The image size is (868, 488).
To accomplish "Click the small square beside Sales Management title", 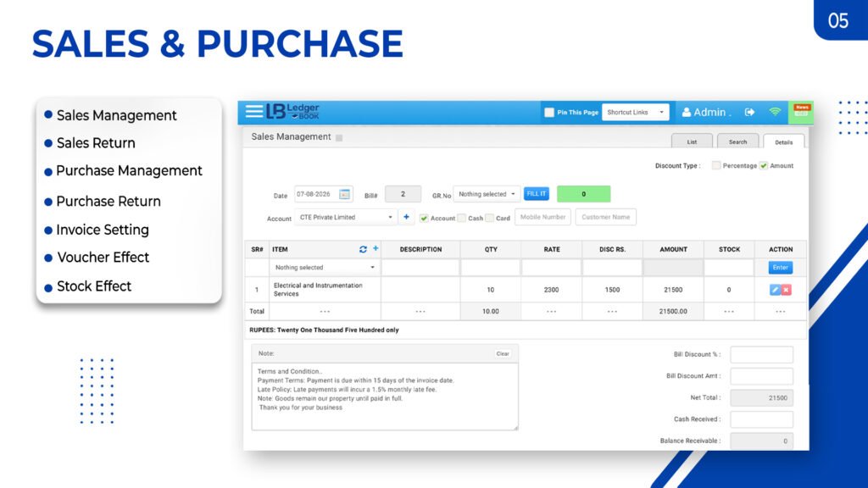I will click(x=339, y=138).
